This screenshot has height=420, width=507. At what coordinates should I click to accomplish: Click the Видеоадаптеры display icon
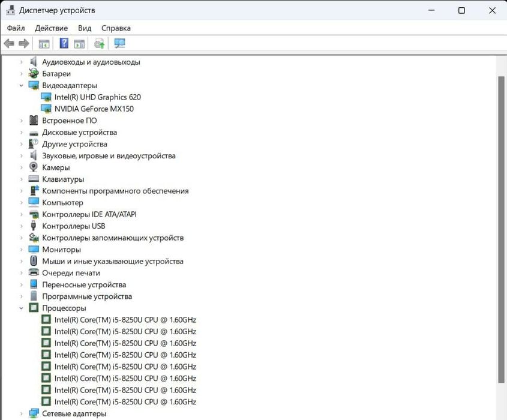(x=34, y=85)
